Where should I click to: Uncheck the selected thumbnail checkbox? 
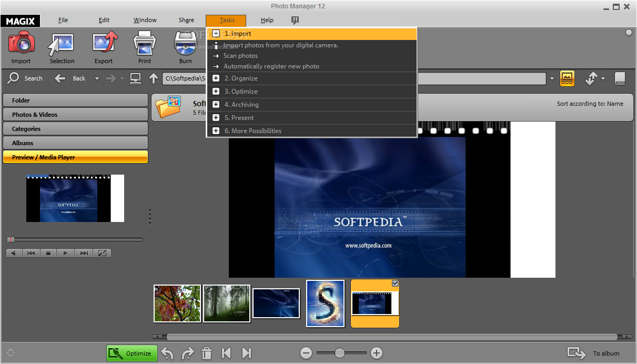coord(395,284)
